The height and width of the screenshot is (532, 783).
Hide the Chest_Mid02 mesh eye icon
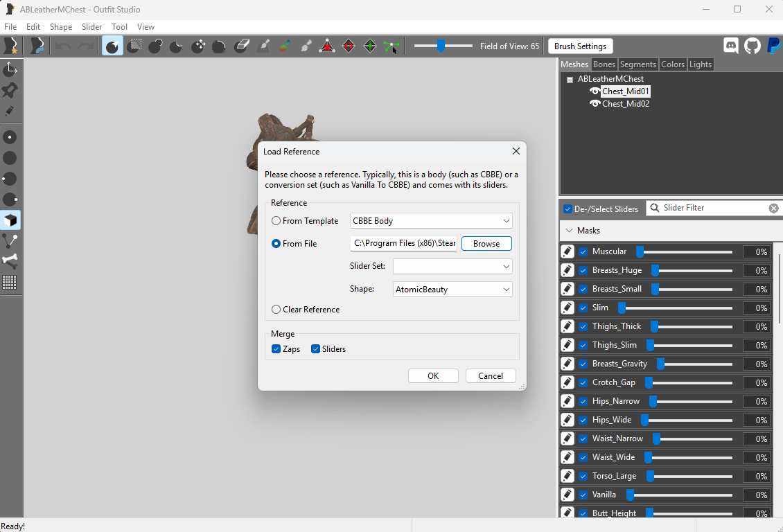[595, 104]
